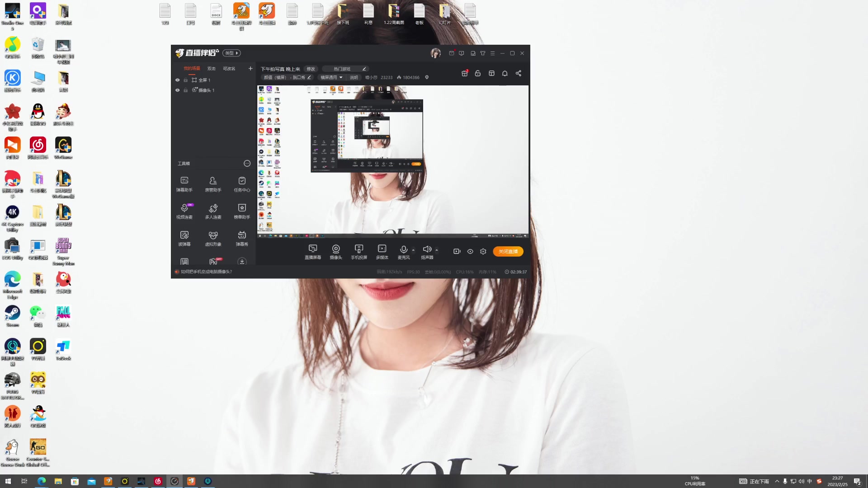The height and width of the screenshot is (488, 868).
Task: Expand speaker options arrow next to 扬声器
Action: [437, 250]
